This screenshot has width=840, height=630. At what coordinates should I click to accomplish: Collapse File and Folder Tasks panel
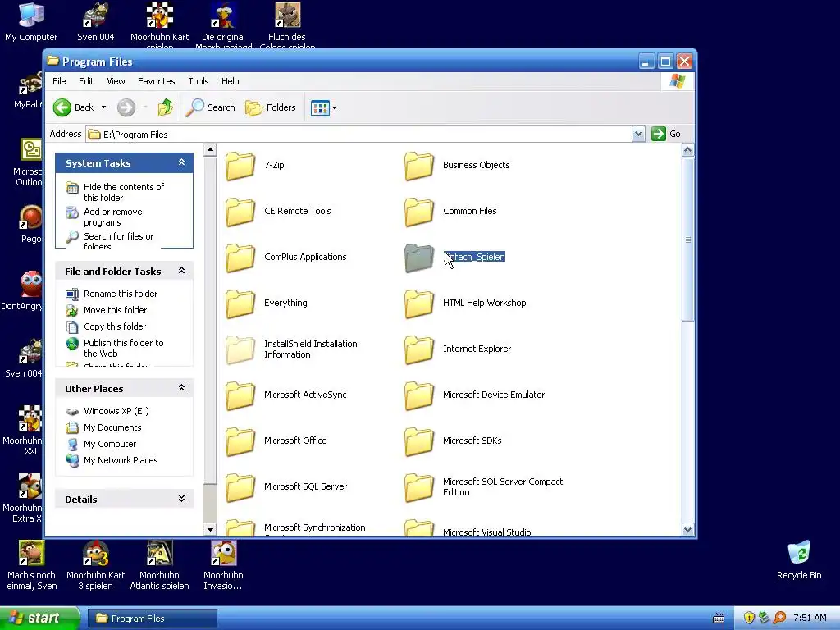(x=181, y=271)
